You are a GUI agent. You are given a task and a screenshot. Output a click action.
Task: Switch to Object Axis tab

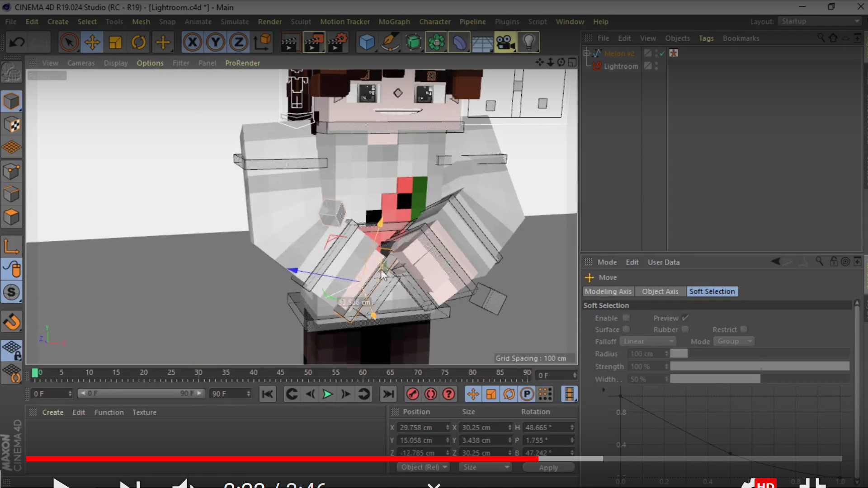pos(660,291)
